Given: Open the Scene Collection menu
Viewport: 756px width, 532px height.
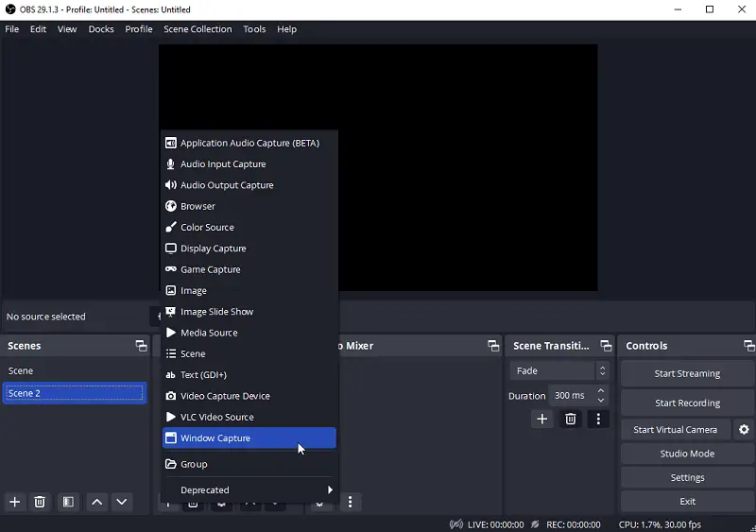Looking at the screenshot, I should coord(198,29).
